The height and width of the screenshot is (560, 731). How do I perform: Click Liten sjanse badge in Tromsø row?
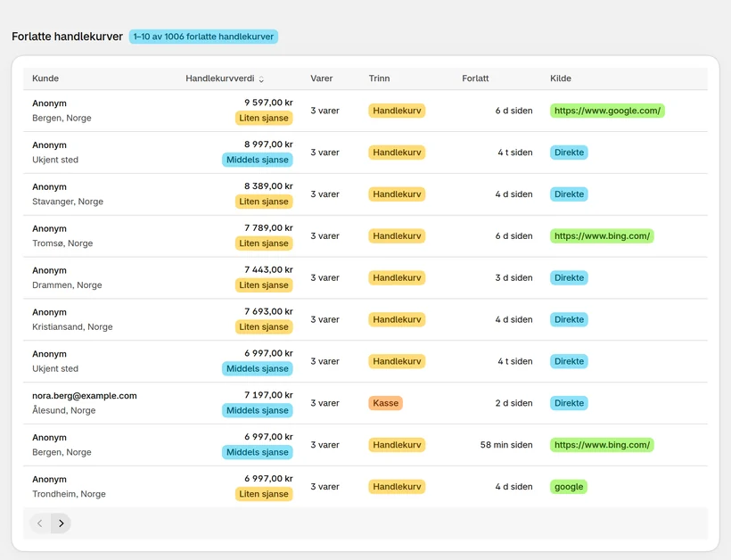[x=264, y=243]
